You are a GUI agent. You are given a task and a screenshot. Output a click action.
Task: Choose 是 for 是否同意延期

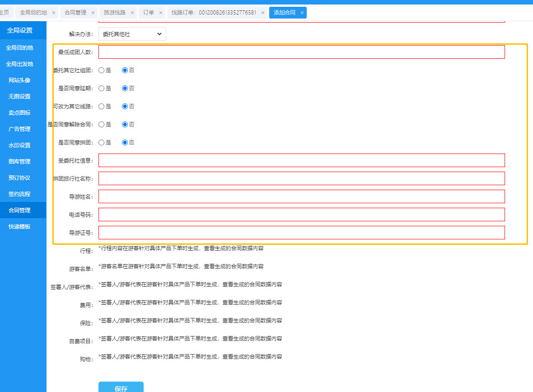click(102, 89)
